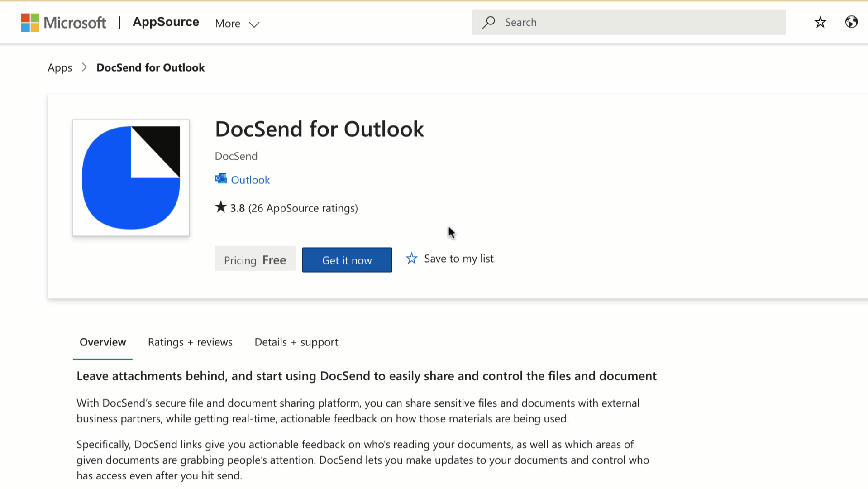868x489 pixels.
Task: Focus the Search input field
Action: 634,22
